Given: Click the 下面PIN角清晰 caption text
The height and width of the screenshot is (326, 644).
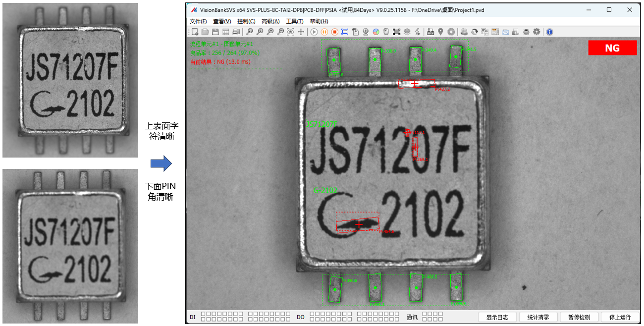Looking at the screenshot, I should [161, 192].
